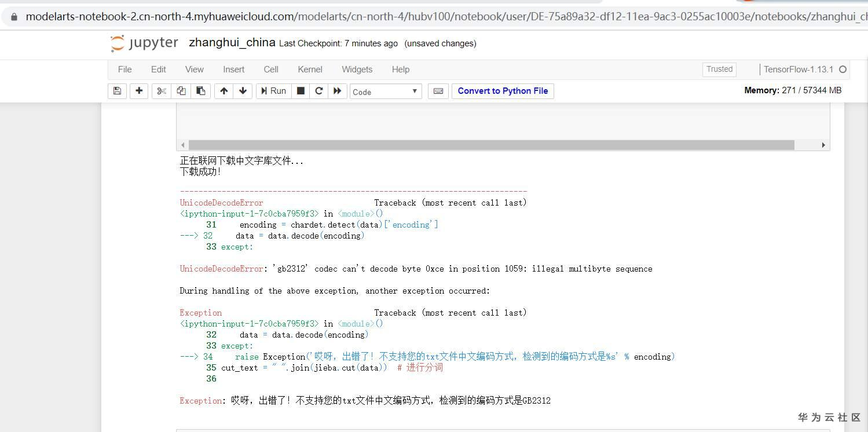Screen dimensions: 868x432
Task: Paste cell from clipboard
Action: pyautogui.click(x=200, y=91)
